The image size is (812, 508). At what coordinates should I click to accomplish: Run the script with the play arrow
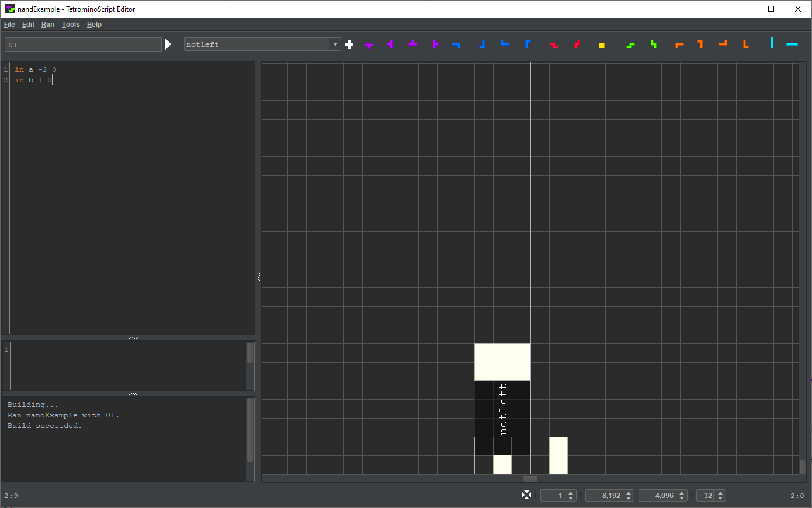coord(168,44)
